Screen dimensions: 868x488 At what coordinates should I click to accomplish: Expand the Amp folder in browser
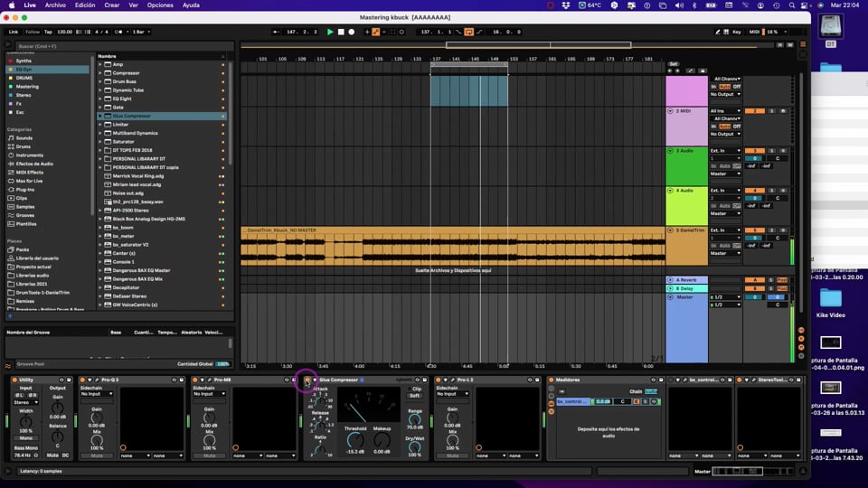[100, 65]
